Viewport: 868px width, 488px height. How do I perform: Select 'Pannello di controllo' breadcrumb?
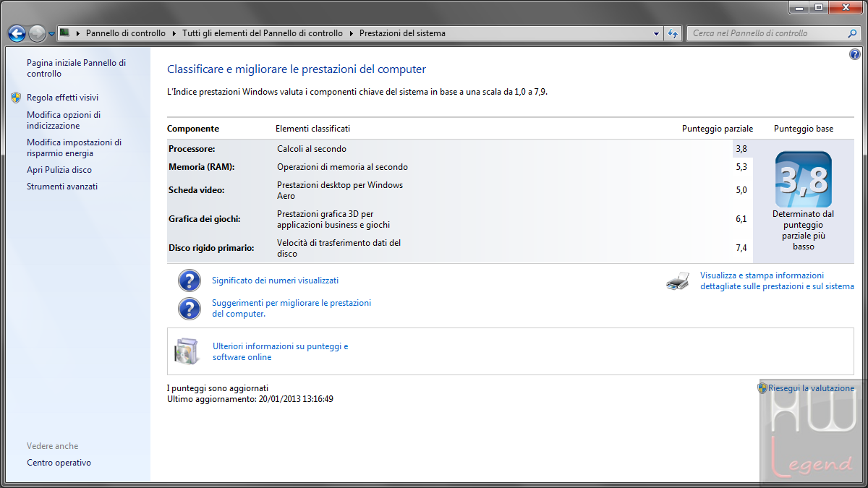point(126,33)
